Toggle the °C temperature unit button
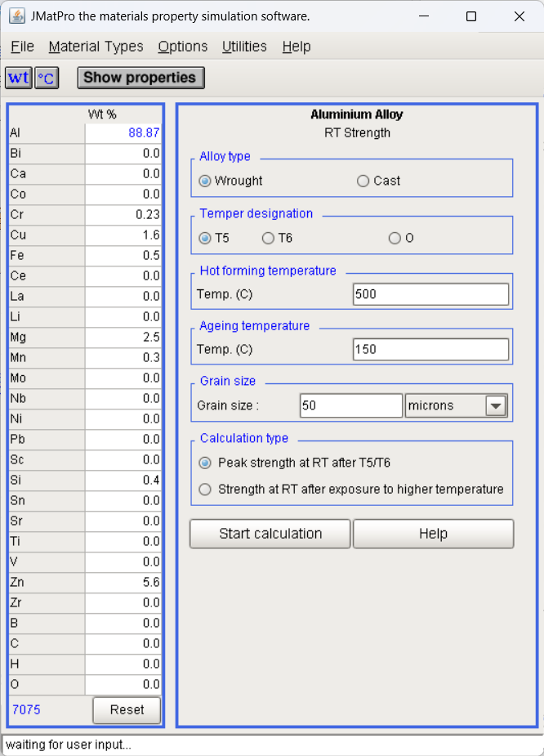 point(47,78)
